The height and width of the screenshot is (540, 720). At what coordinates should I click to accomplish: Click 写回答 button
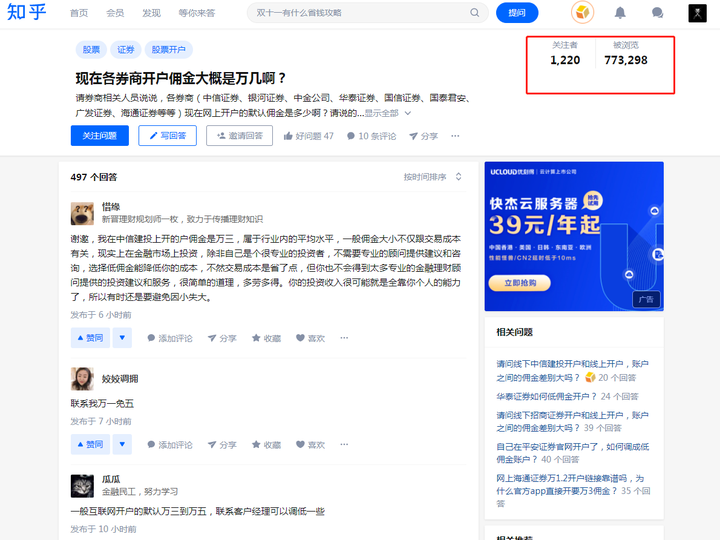click(x=168, y=135)
